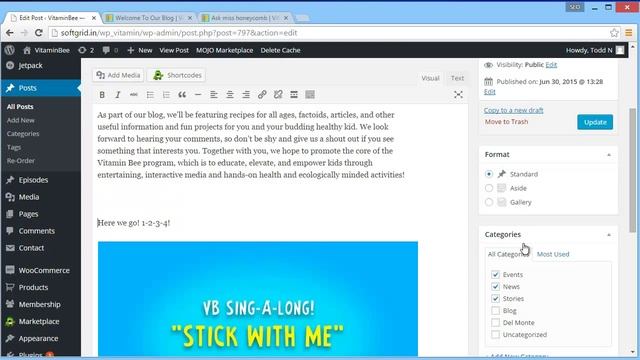Align text center
Screen dimensions: 640x360
click(230, 95)
